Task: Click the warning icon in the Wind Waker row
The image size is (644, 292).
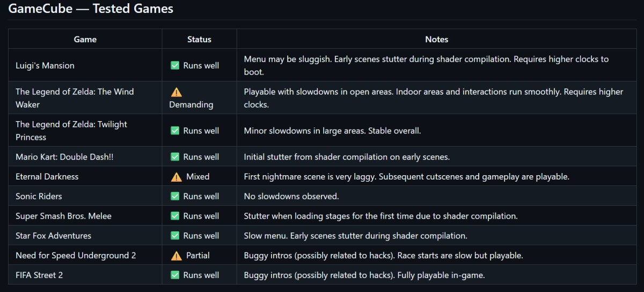Action: [x=176, y=92]
